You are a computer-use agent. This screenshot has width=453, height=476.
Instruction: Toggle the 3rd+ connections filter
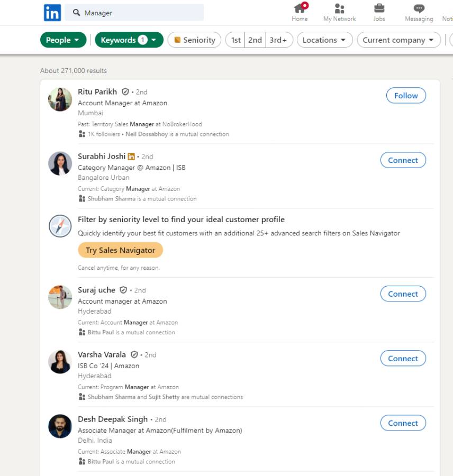coord(279,40)
